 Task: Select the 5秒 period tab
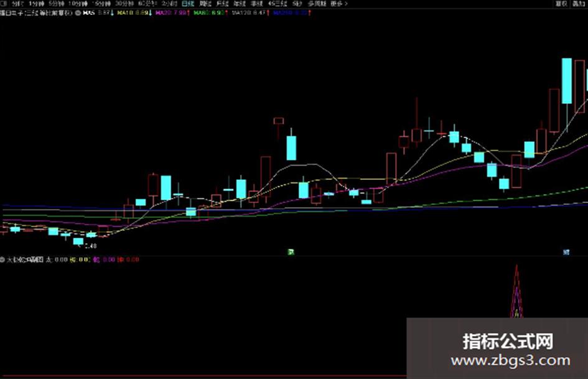[297, 4]
